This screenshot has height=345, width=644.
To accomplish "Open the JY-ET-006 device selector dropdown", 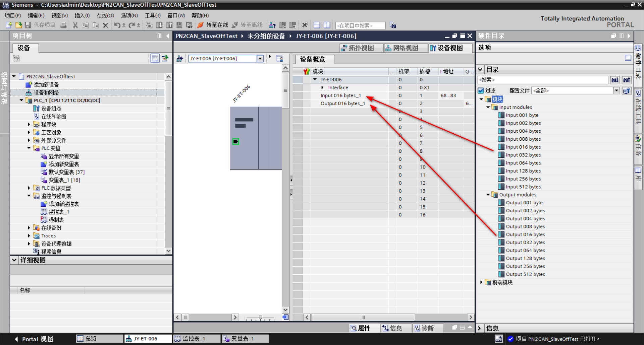I will [x=260, y=59].
